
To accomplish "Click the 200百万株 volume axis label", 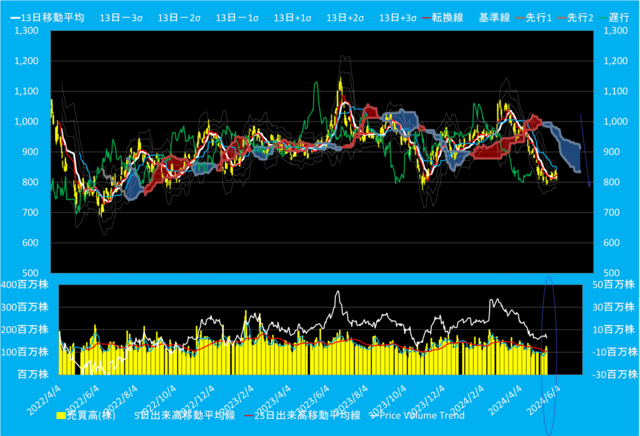I will (25, 329).
